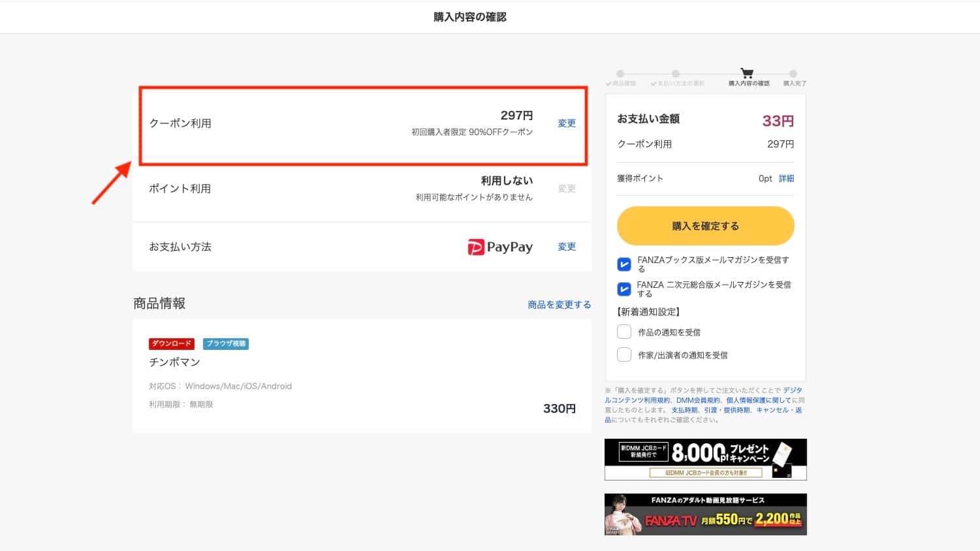
Task: Click the PayPay logo
Action: (500, 247)
